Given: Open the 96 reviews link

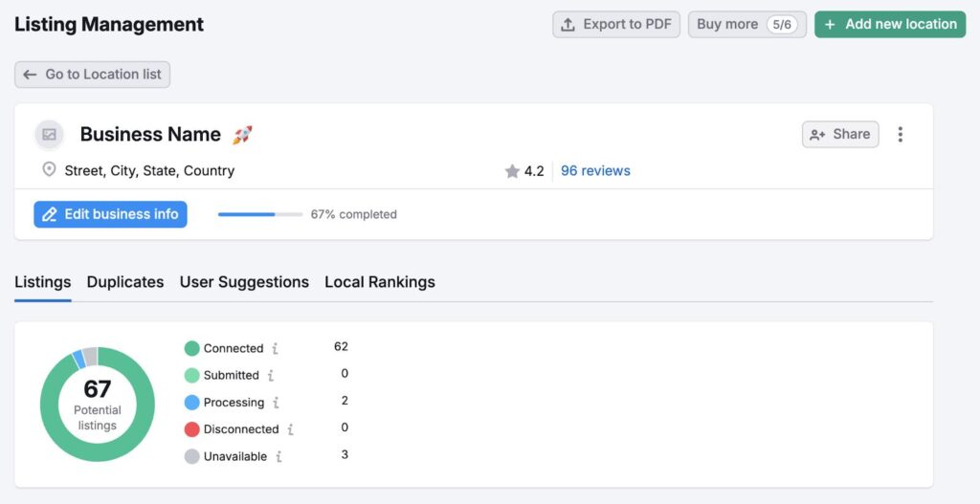Looking at the screenshot, I should (x=595, y=171).
